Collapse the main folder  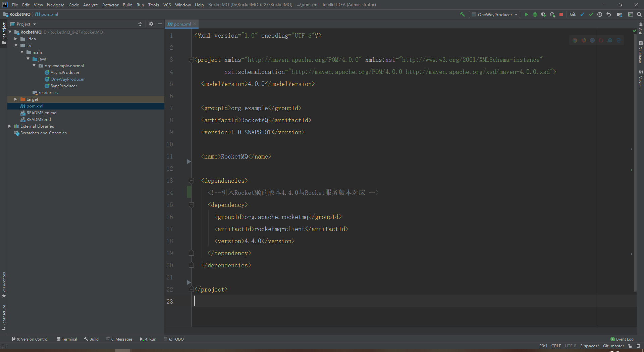click(x=22, y=52)
